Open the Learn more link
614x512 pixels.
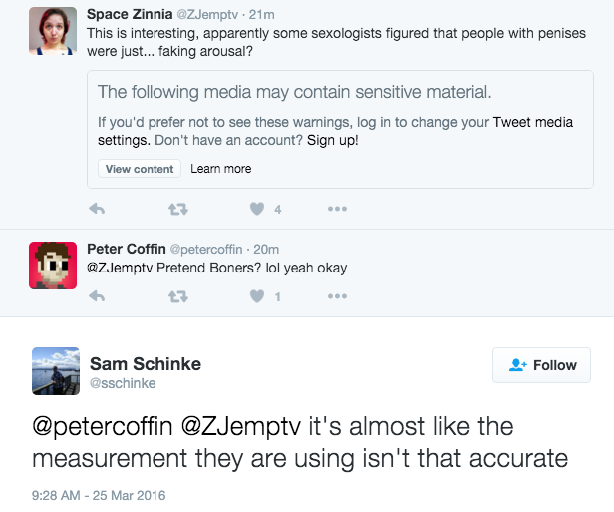coord(220,169)
